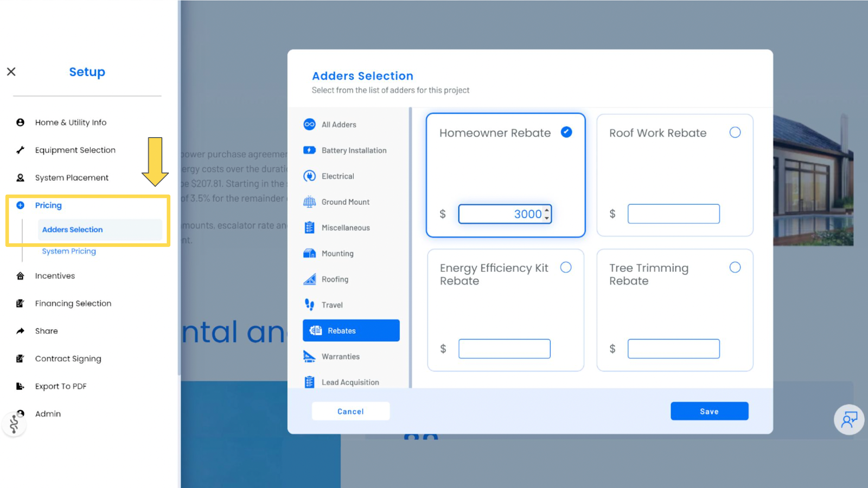Screen dimensions: 868x488
Task: Select the Tree Trimming Rebate option
Action: tap(735, 268)
